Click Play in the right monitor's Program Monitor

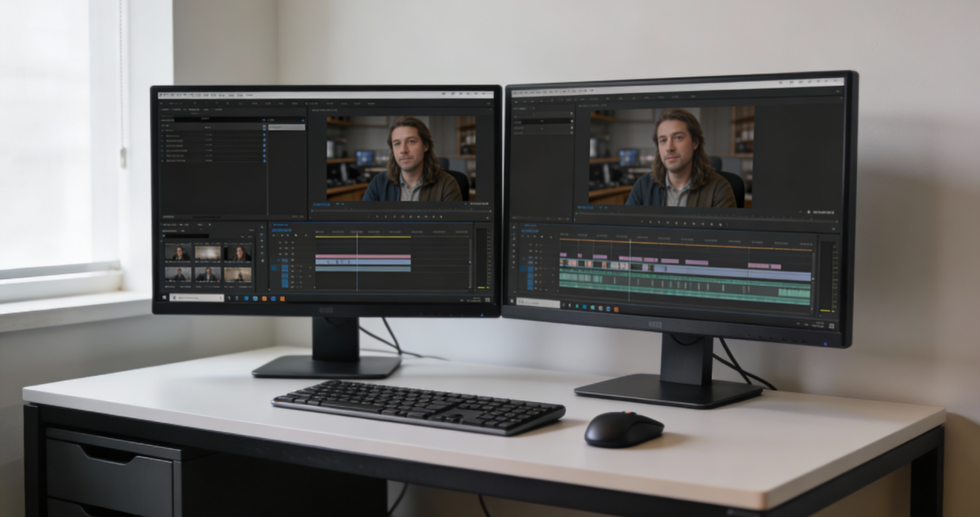click(676, 224)
